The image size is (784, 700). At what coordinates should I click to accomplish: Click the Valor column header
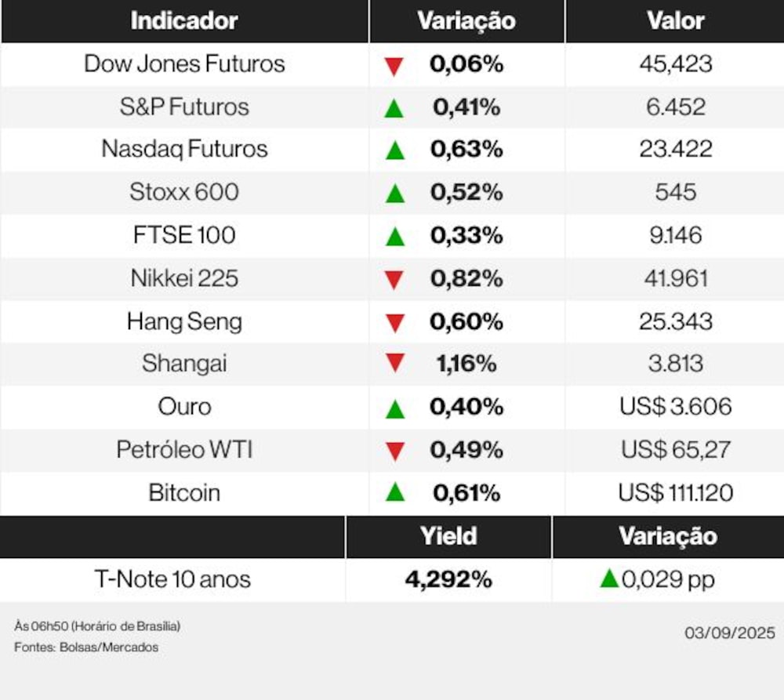(x=675, y=21)
